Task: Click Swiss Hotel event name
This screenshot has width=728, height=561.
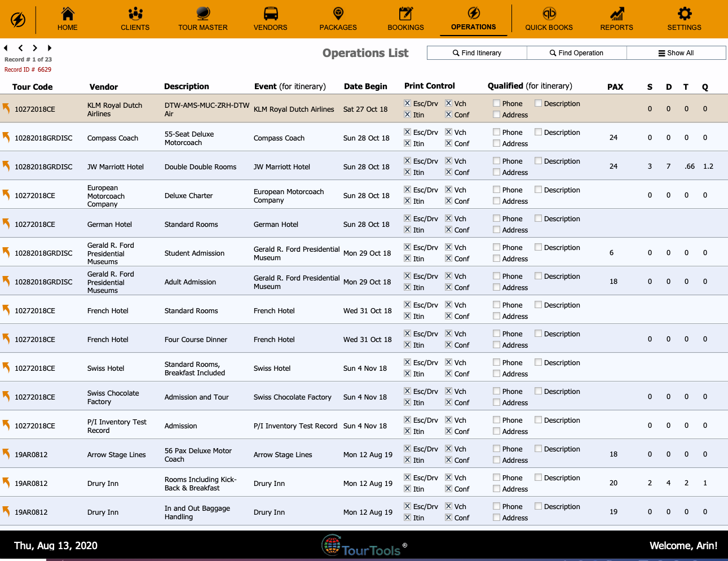Action: pyautogui.click(x=272, y=369)
